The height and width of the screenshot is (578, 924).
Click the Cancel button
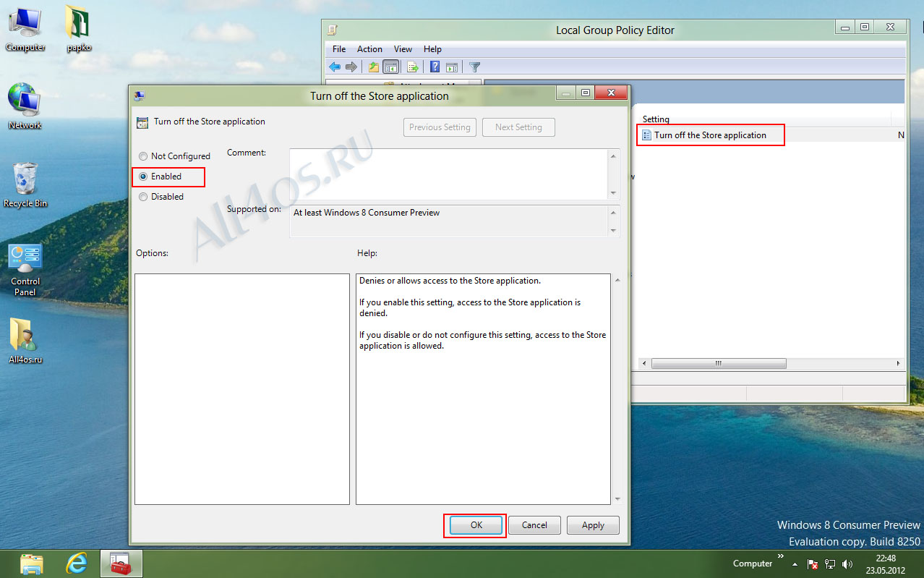pyautogui.click(x=534, y=525)
